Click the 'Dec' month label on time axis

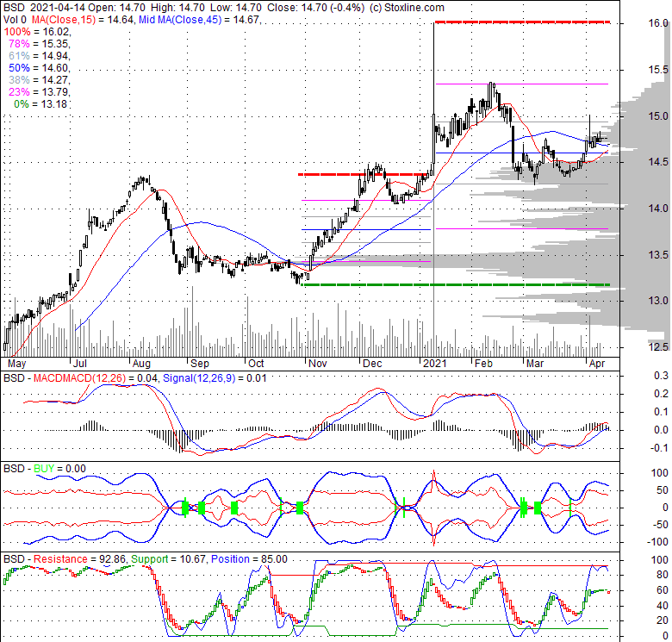coord(372,364)
